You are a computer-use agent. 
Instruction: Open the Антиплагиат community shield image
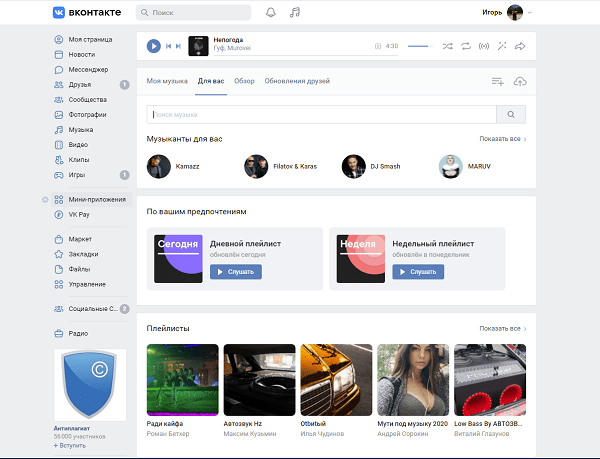[90, 385]
